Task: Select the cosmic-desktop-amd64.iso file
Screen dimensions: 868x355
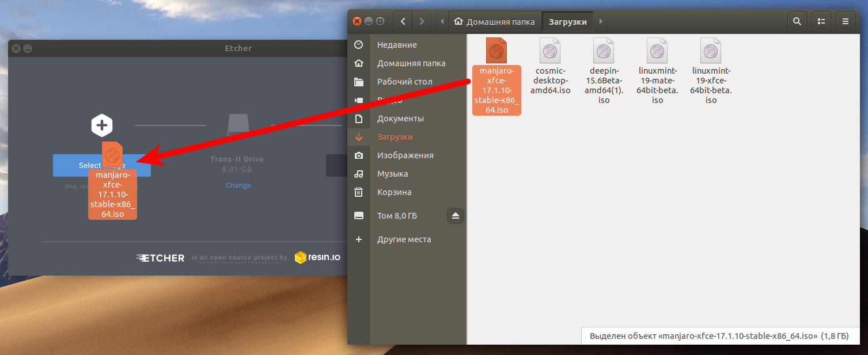Action: (x=550, y=66)
